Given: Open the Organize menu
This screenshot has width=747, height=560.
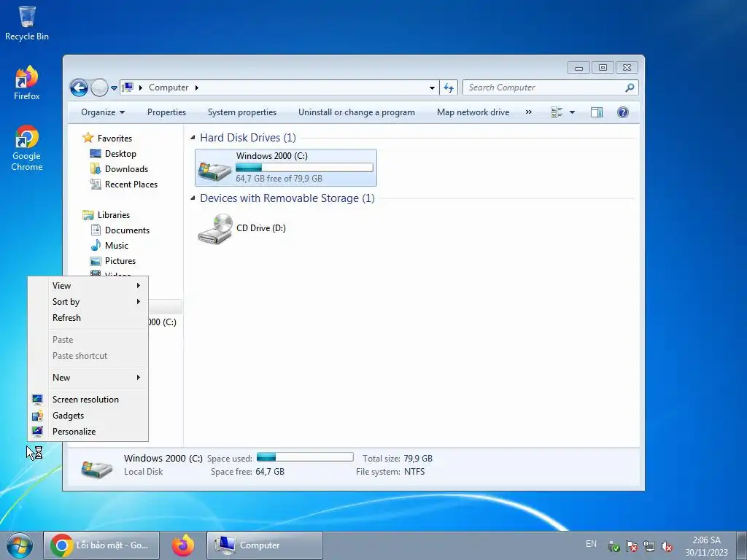Looking at the screenshot, I should pyautogui.click(x=102, y=112).
